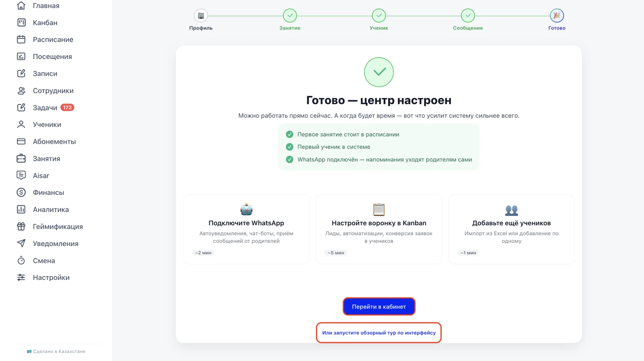The height and width of the screenshot is (361, 644).
Task: Open Финансы via its dollar icon
Action: 21,192
